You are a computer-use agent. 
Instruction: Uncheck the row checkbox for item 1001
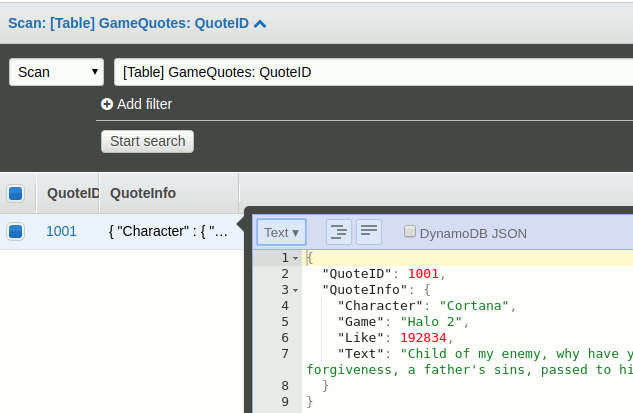[16, 231]
